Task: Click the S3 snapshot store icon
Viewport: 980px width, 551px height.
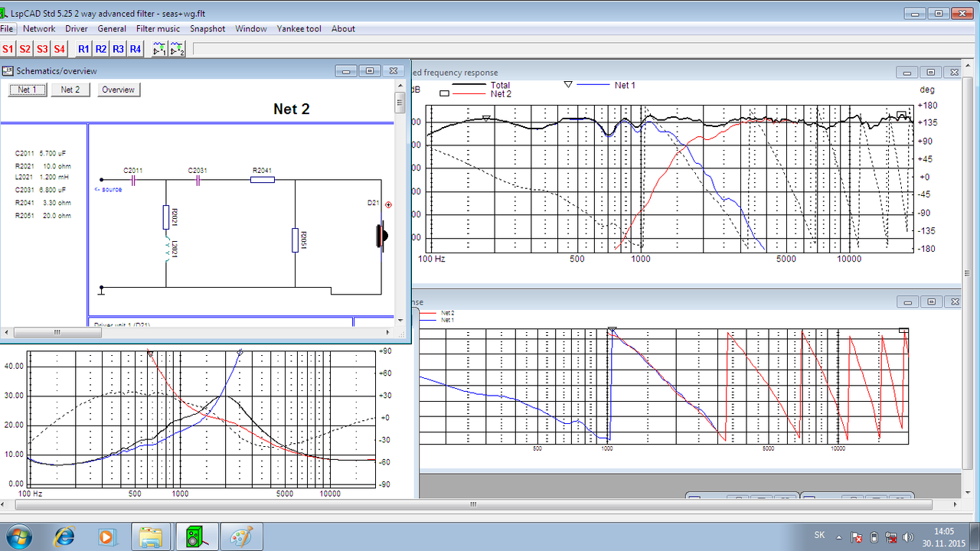Action: click(42, 49)
